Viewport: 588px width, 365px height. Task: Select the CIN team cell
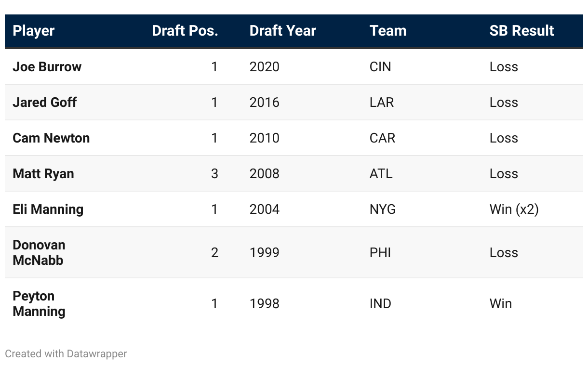coord(380,66)
